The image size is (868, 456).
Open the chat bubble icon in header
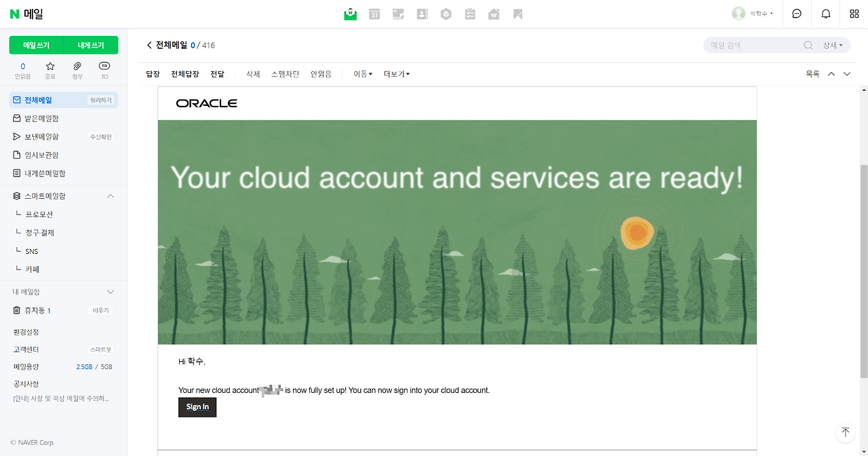tap(797, 14)
